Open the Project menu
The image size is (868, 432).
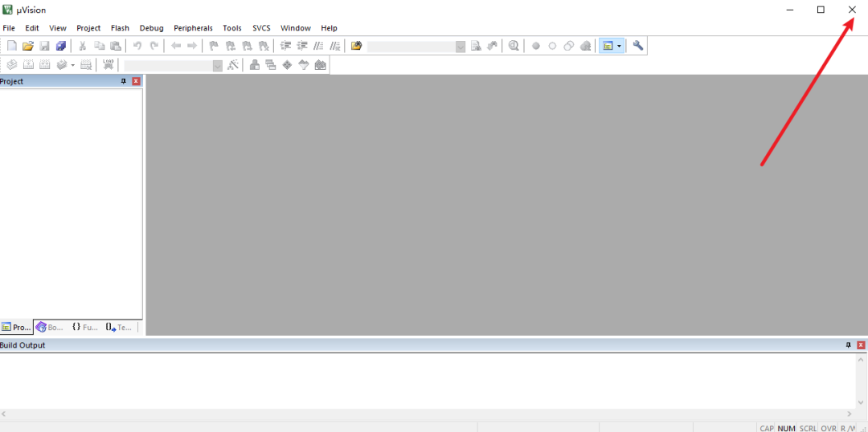88,27
